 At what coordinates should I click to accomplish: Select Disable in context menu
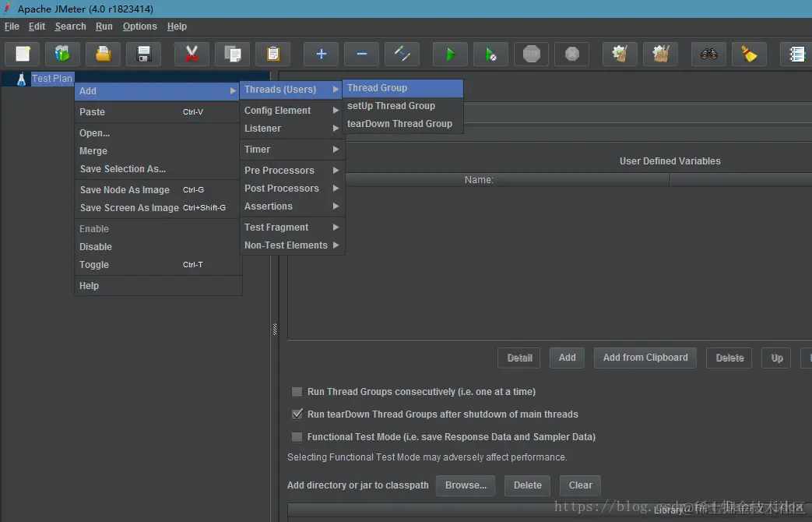pyautogui.click(x=157, y=247)
